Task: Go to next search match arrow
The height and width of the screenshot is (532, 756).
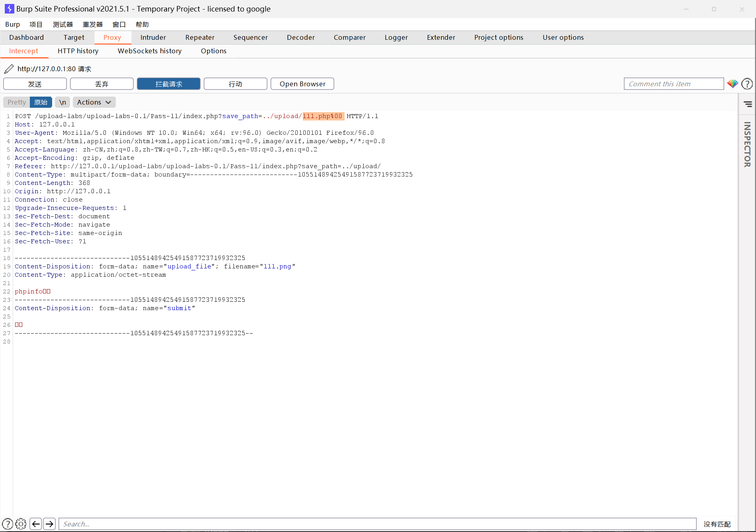Action: (49, 524)
